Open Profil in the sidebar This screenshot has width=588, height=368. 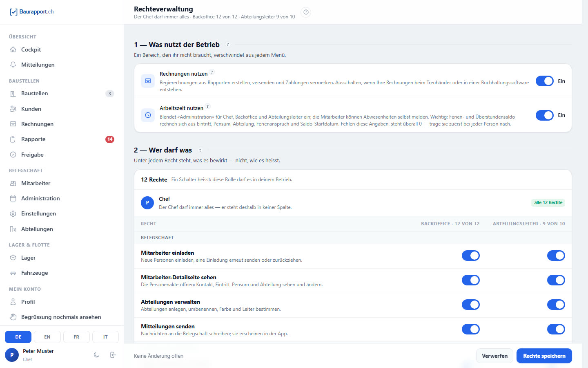pyautogui.click(x=62, y=302)
